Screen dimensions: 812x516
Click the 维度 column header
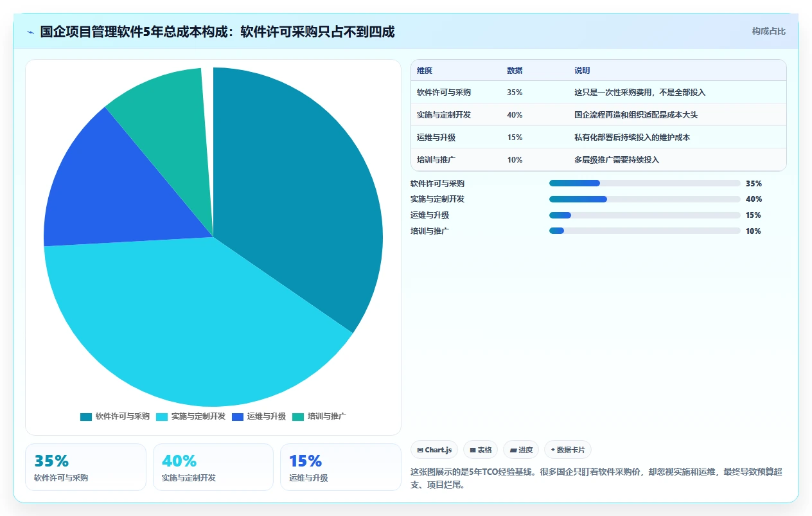click(425, 71)
